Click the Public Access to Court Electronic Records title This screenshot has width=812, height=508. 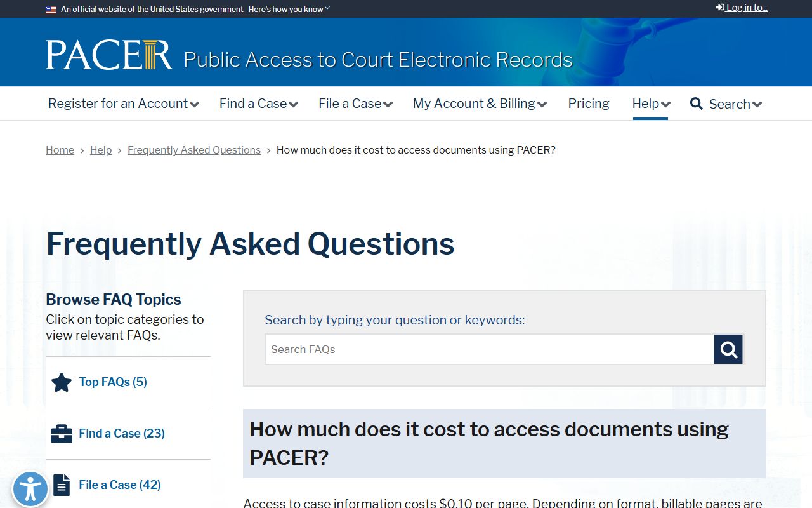(378, 60)
